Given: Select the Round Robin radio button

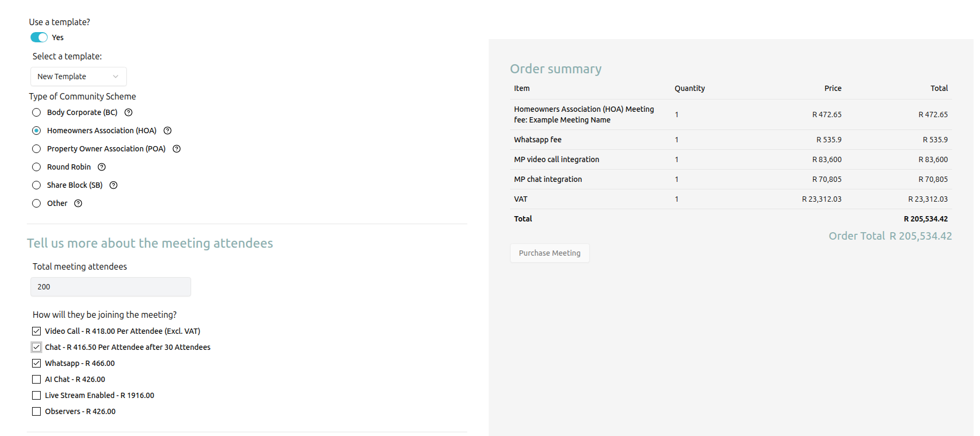Looking at the screenshot, I should coord(36,167).
